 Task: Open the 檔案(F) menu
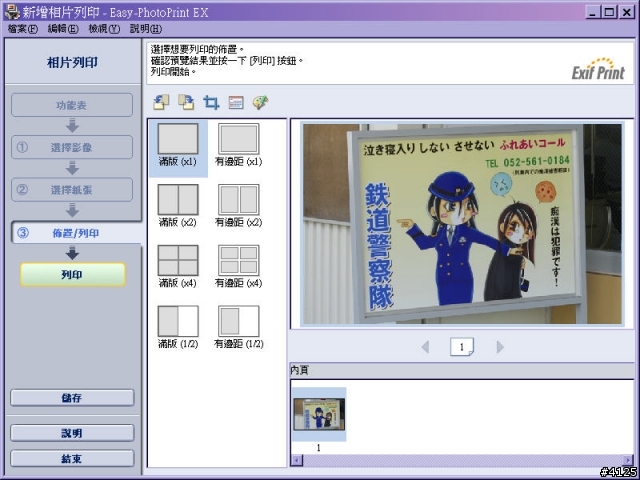23,29
